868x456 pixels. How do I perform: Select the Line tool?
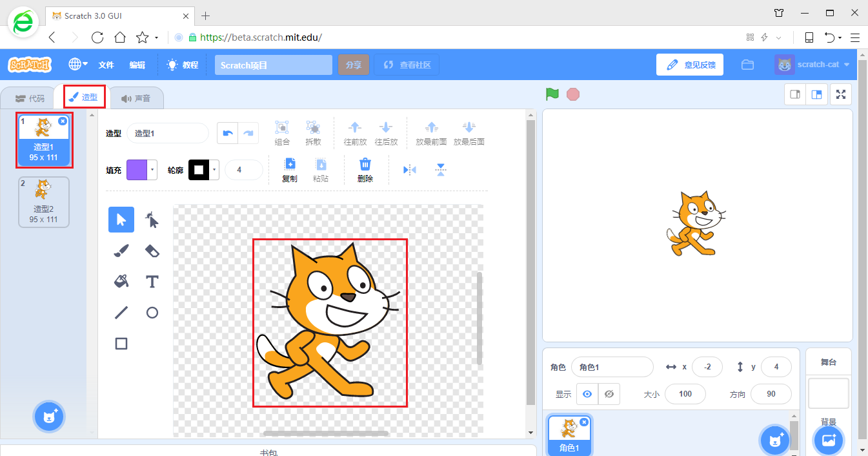pyautogui.click(x=121, y=313)
